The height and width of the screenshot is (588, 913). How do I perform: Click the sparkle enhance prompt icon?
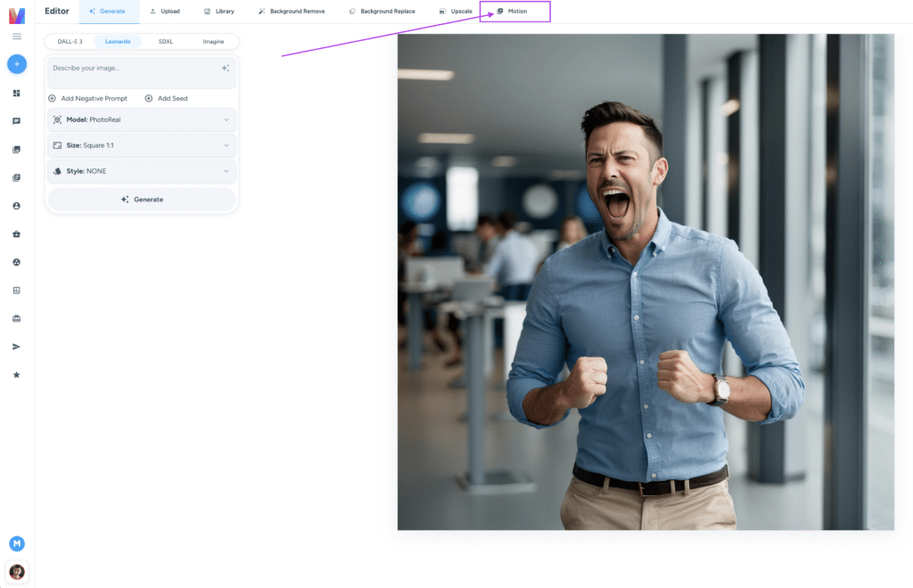point(226,68)
